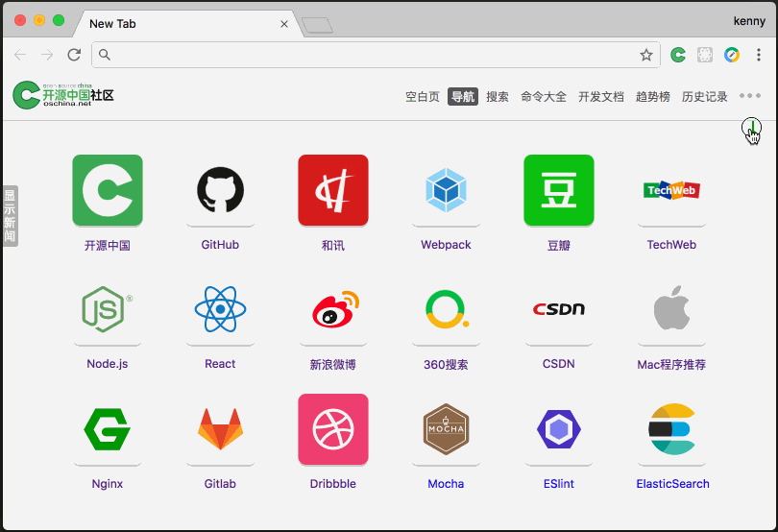This screenshot has height=532, width=778.
Task: Show news via the 显示新闻 side button
Action: (x=10, y=216)
